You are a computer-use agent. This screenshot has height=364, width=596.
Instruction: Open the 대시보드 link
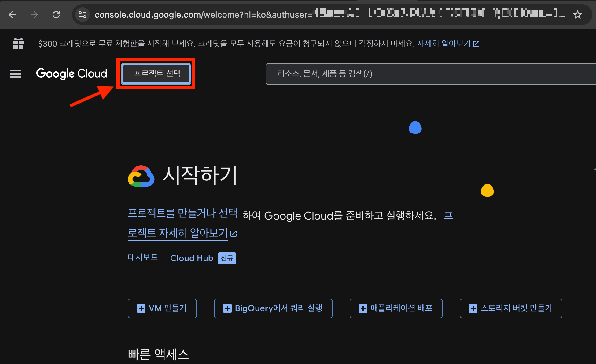coord(143,258)
